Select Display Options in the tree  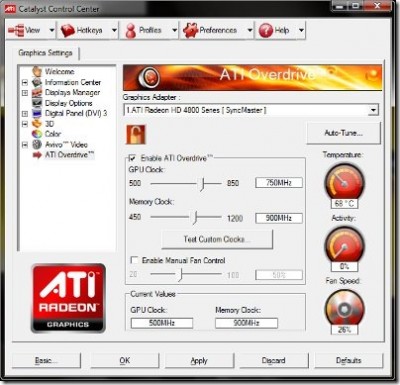pyautogui.click(x=69, y=103)
